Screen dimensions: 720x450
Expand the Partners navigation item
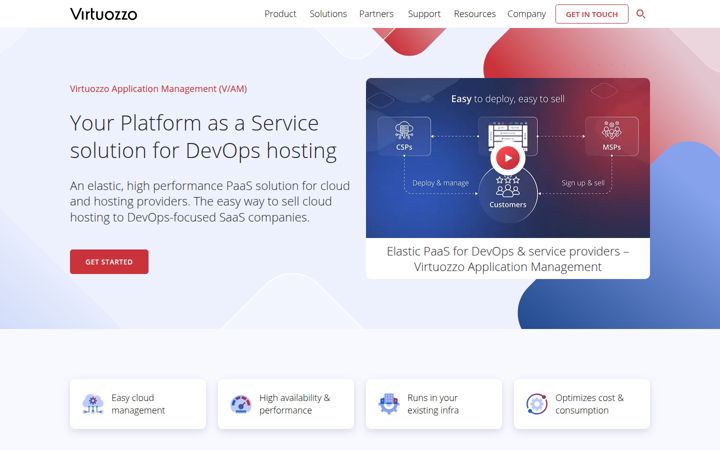376,14
